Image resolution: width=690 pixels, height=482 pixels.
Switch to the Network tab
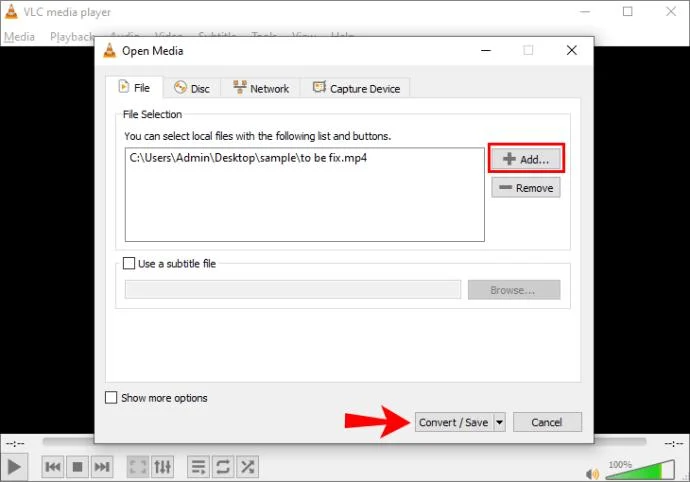261,88
